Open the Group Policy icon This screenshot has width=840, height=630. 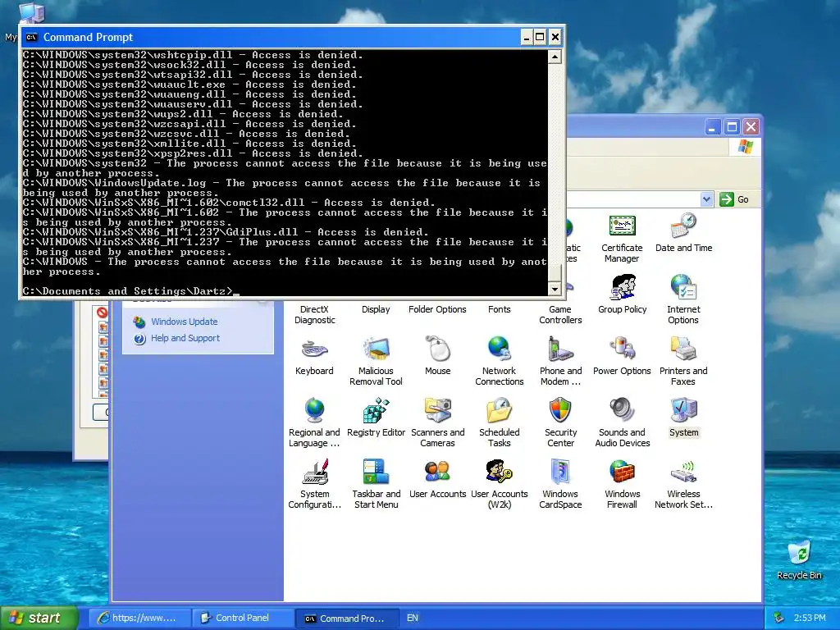pyautogui.click(x=622, y=287)
